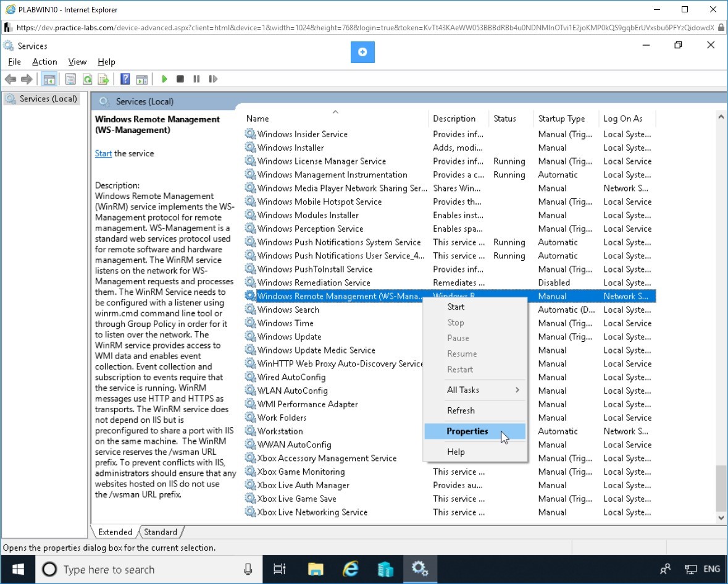Sort by the Startup Type column header

click(566, 119)
